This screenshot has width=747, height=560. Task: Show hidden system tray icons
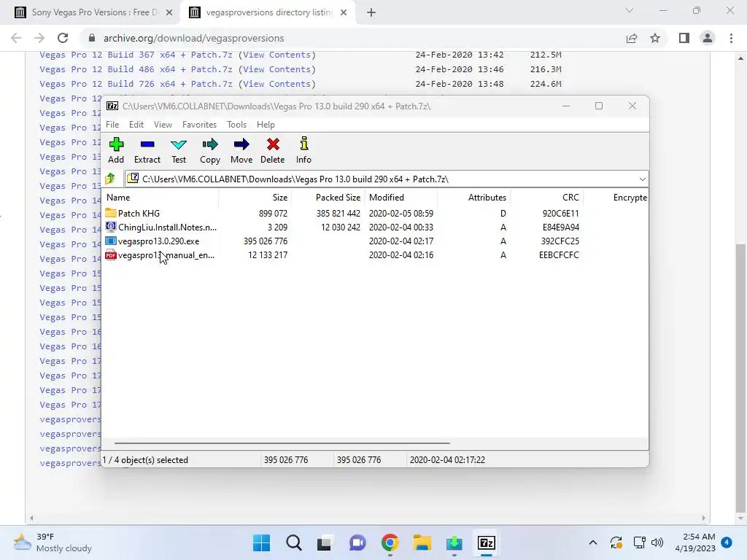point(592,542)
